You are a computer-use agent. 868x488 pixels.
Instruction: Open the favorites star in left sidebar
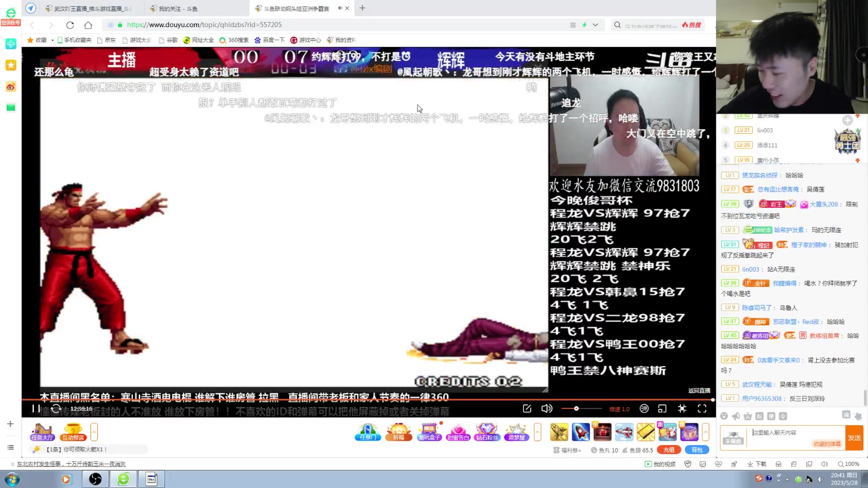tap(11, 65)
